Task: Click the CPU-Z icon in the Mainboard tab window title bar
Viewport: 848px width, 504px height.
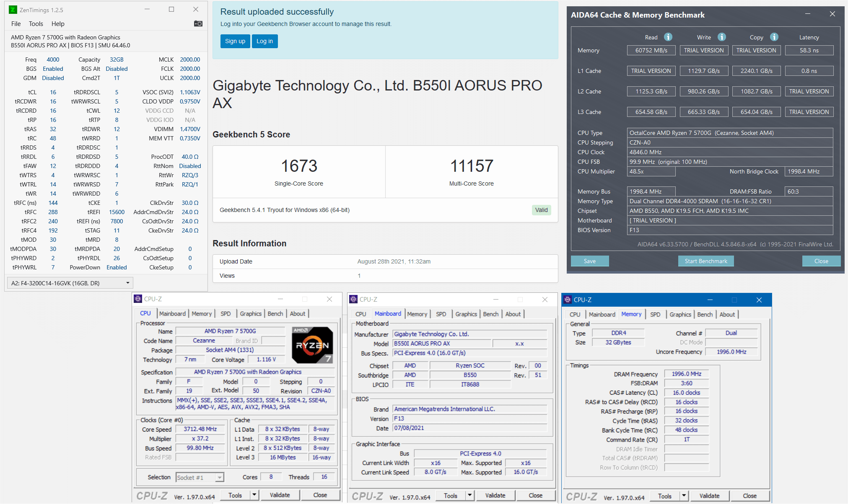Action: coord(353,299)
